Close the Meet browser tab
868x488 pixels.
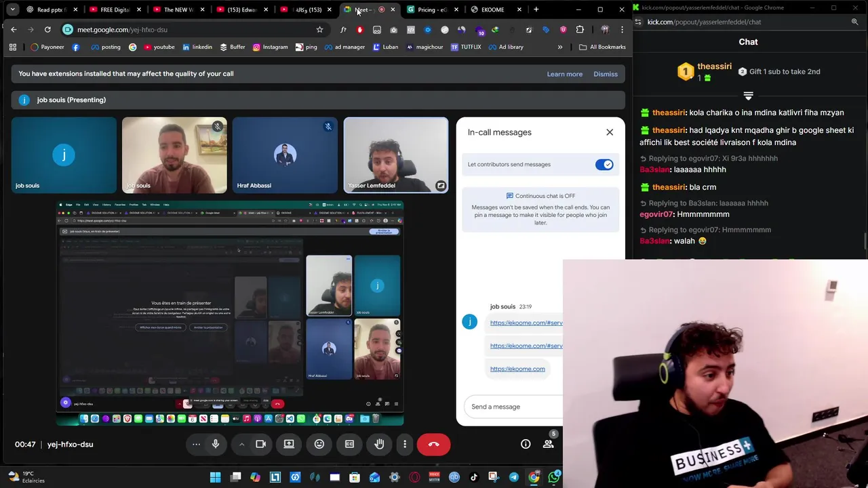(393, 9)
